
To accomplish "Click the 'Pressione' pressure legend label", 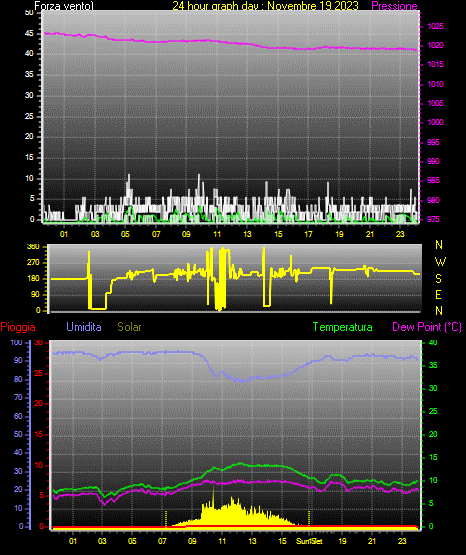I will point(394,6).
